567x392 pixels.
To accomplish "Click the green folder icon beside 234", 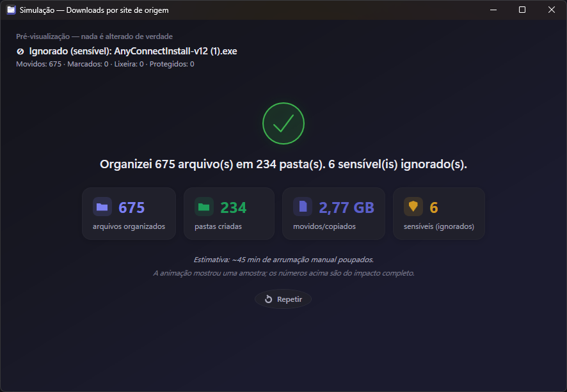I will pyautogui.click(x=204, y=207).
